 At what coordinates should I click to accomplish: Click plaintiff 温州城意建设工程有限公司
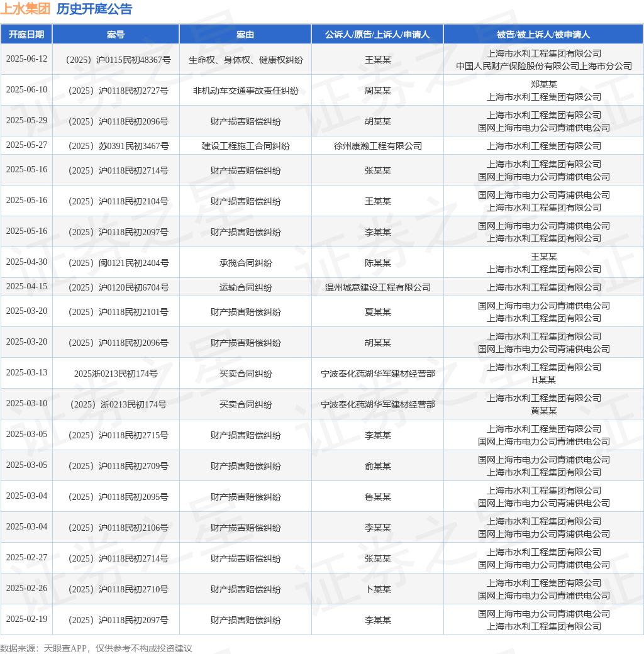point(378,288)
